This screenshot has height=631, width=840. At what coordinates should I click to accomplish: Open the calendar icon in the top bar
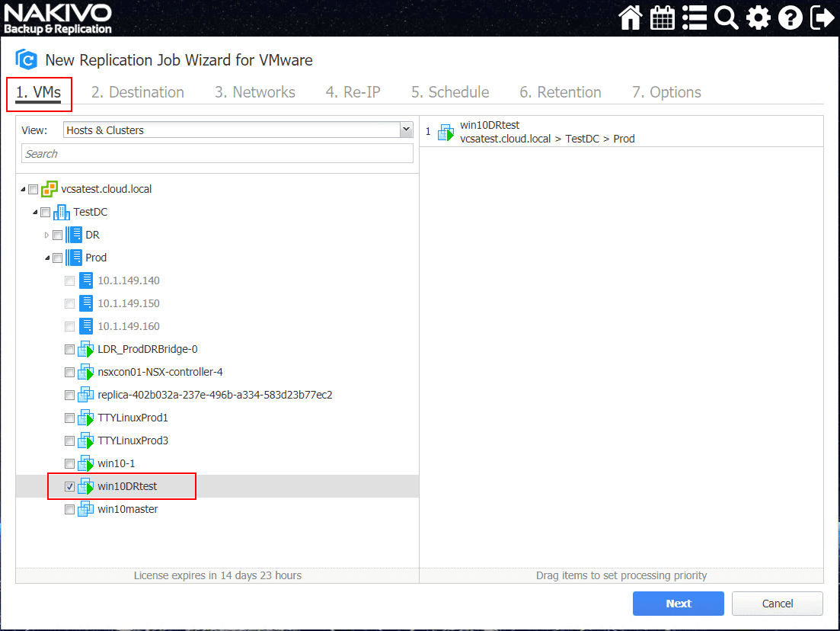click(x=662, y=17)
